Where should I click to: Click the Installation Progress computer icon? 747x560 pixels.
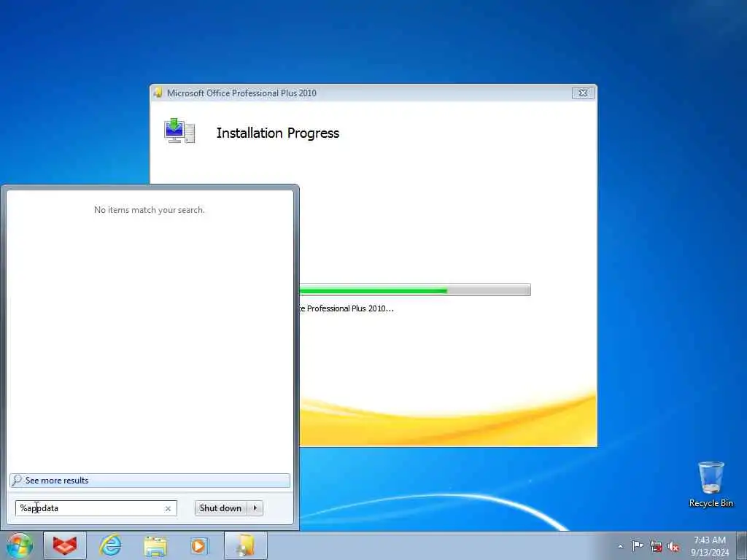pos(179,131)
